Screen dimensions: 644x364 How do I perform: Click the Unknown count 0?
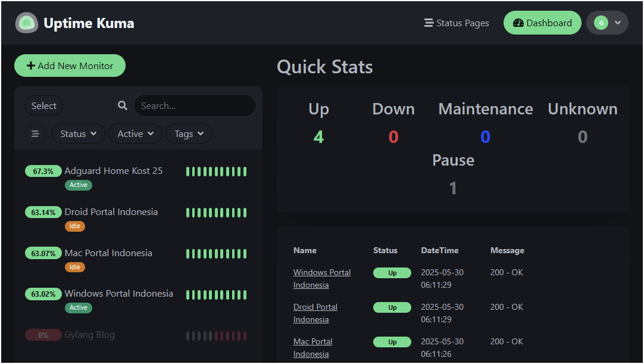point(582,137)
